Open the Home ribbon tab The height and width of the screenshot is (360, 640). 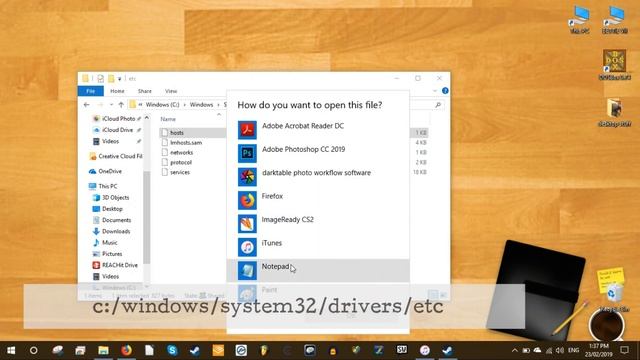click(117, 91)
